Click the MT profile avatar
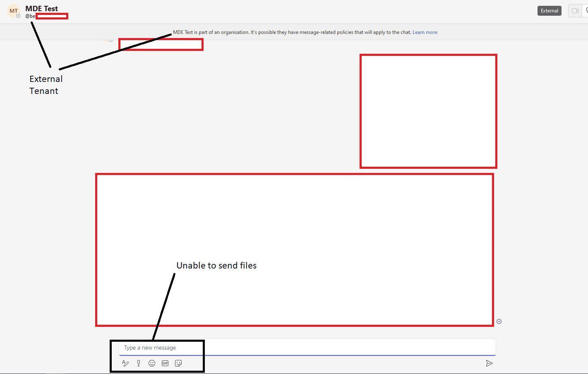Screen dimensions: 588x374 coord(13,11)
